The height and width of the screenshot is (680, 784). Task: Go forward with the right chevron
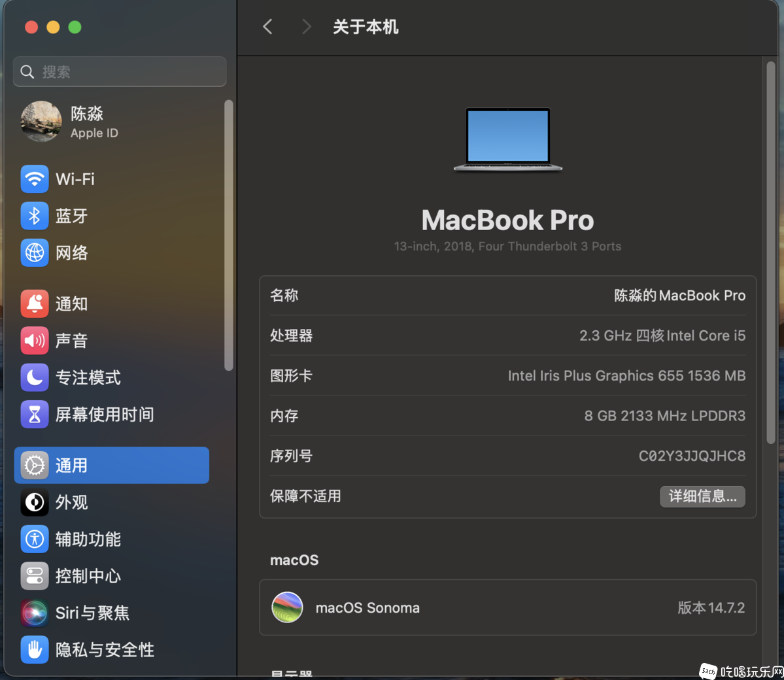coord(307,27)
